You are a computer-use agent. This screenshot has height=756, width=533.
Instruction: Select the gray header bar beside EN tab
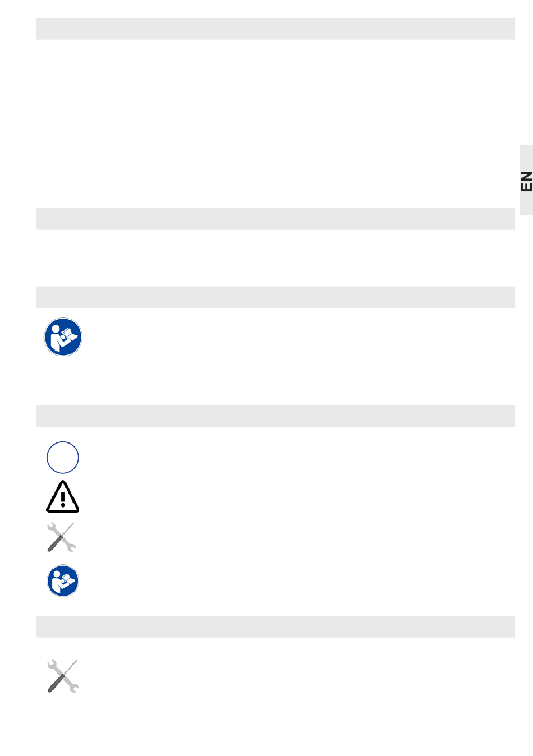pos(275,219)
